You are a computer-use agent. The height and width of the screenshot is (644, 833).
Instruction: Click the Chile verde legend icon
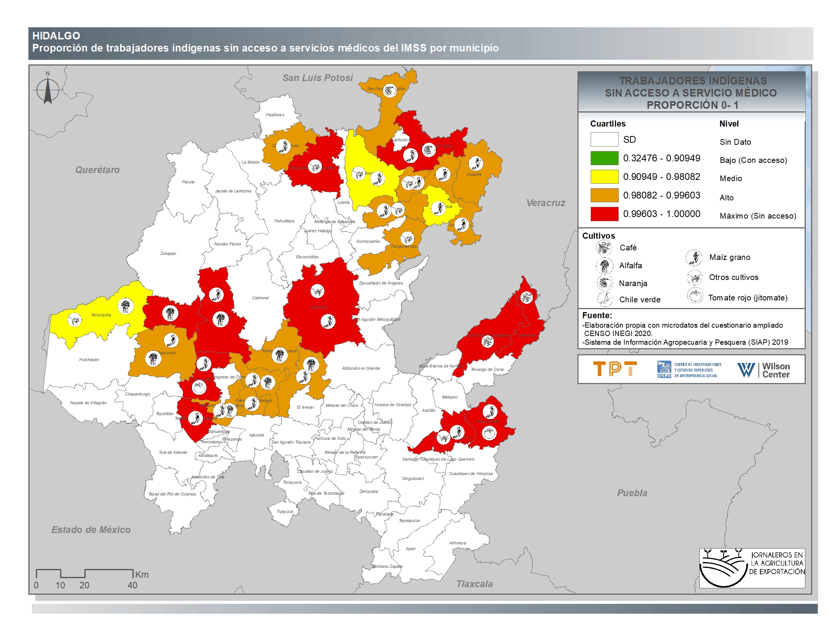pos(605,299)
